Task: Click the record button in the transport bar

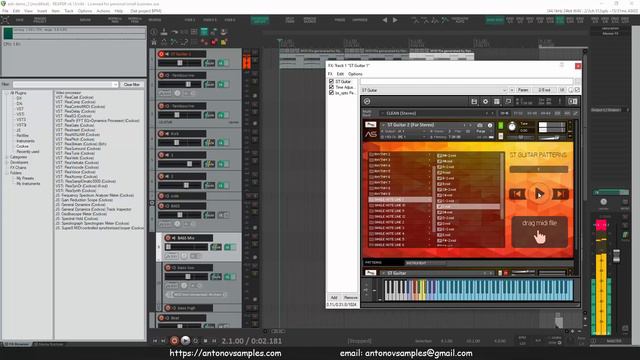Action: (174, 341)
